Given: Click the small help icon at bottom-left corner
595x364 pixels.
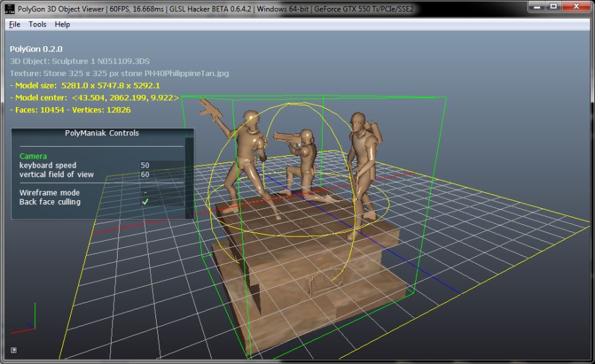Looking at the screenshot, I should [14, 350].
